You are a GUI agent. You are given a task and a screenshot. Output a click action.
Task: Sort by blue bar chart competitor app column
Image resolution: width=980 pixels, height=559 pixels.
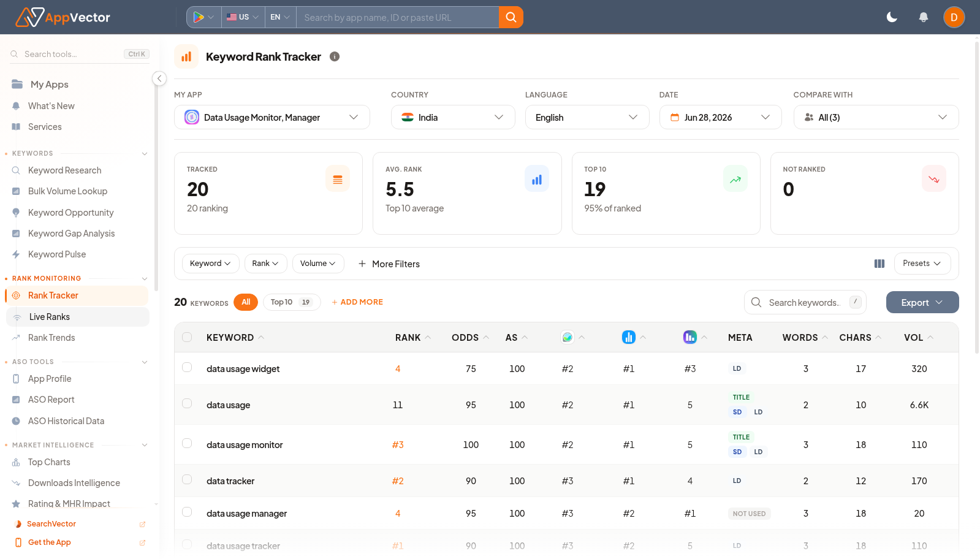(634, 337)
